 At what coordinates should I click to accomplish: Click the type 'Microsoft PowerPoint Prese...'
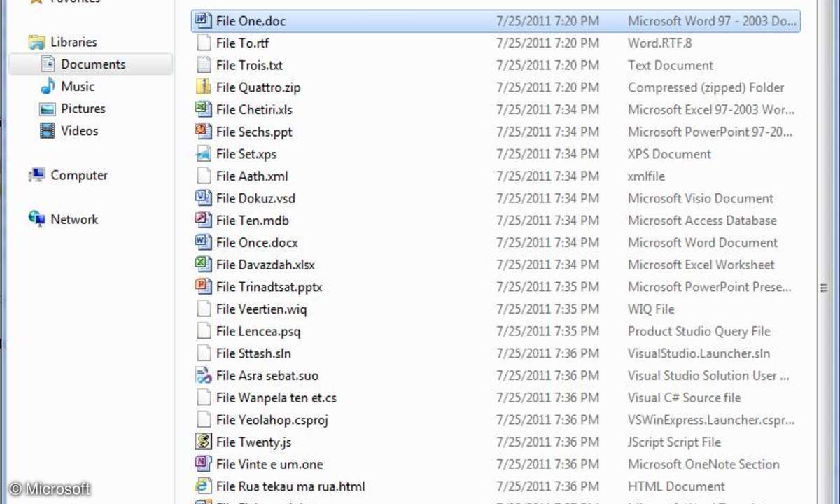tap(710, 287)
